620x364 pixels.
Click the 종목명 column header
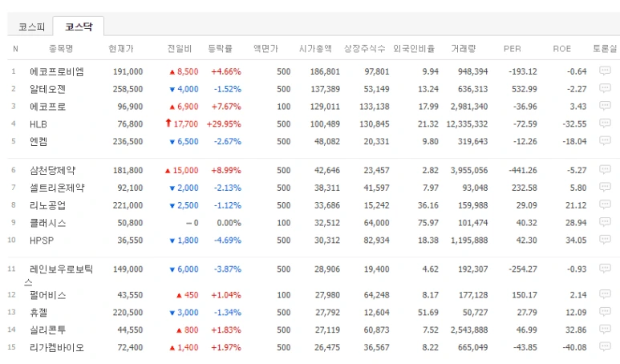61,49
